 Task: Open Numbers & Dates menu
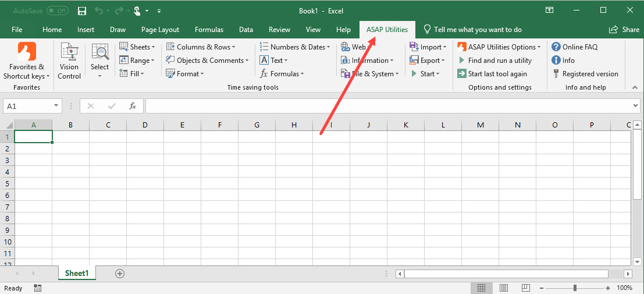(x=295, y=47)
